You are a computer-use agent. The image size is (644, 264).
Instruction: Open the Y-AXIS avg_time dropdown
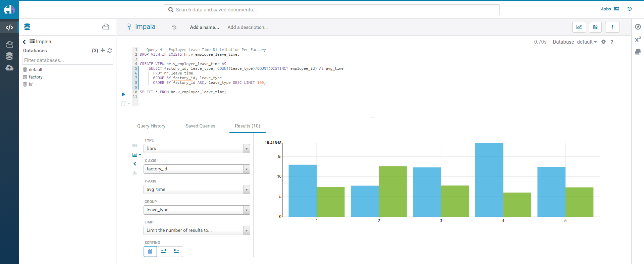click(197, 190)
